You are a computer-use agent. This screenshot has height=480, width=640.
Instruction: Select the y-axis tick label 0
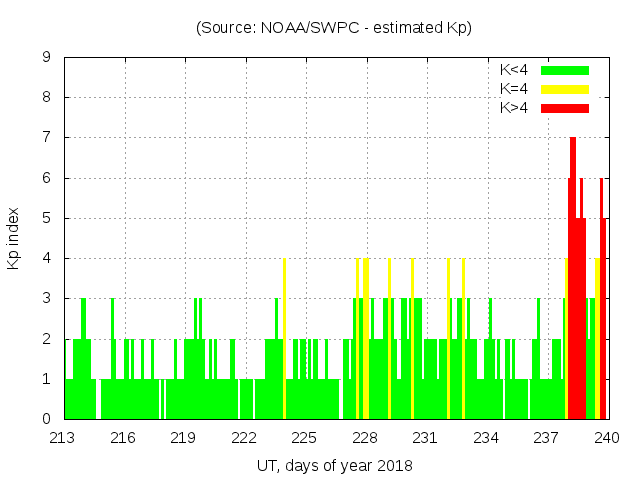[x=47, y=419]
